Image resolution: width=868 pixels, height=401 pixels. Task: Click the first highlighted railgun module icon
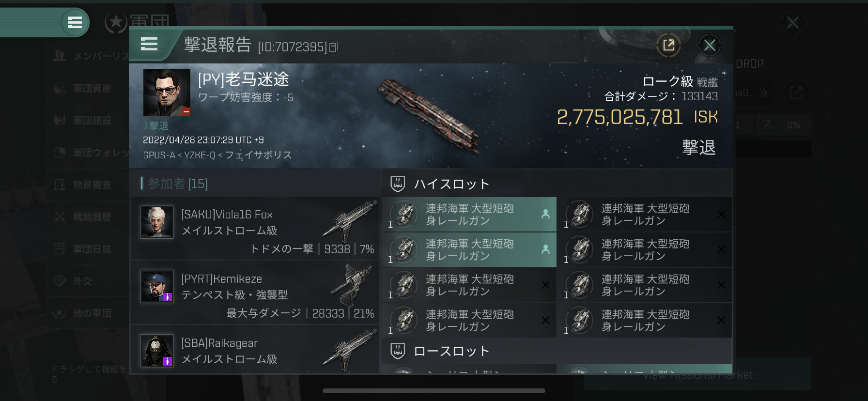405,214
